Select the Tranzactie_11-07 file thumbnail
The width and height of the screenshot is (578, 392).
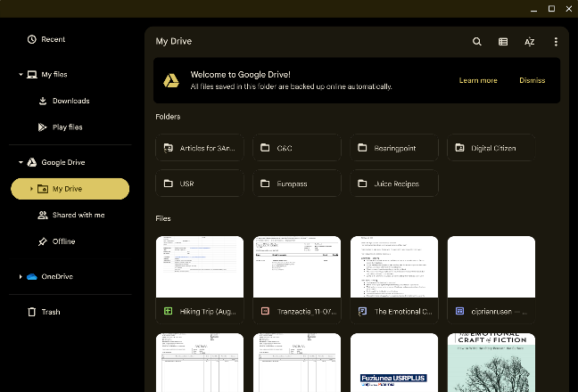pos(297,267)
